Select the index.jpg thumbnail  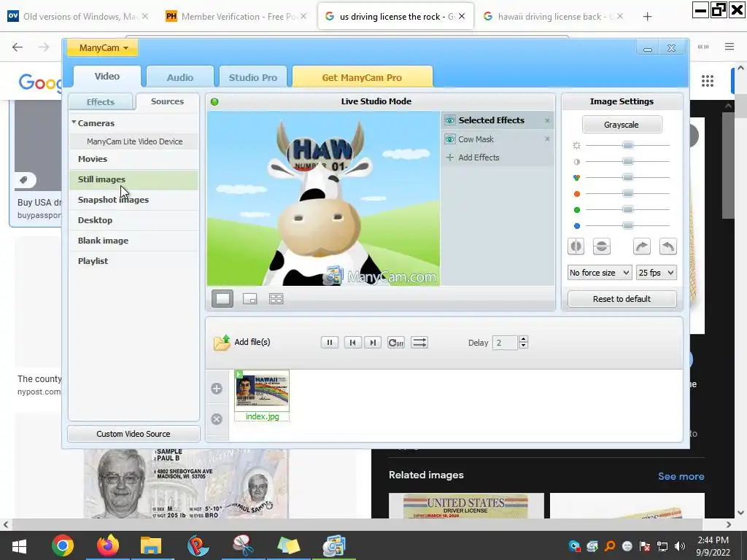[x=262, y=396]
